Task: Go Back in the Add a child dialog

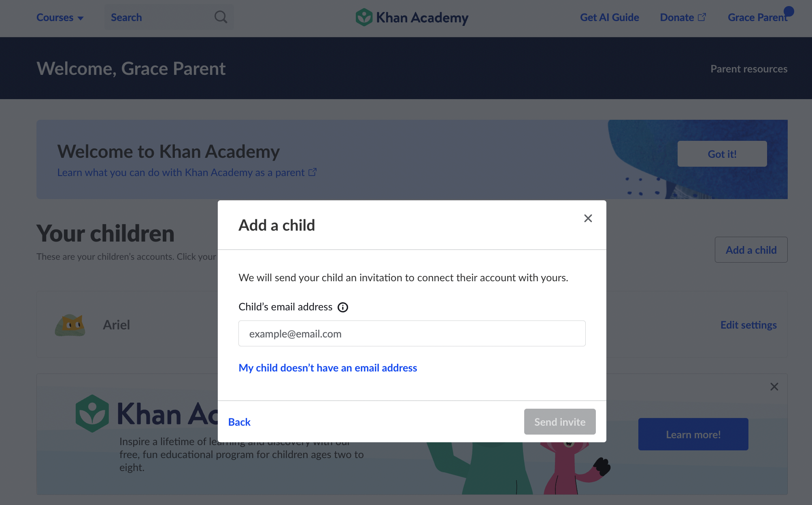Action: pos(239,422)
